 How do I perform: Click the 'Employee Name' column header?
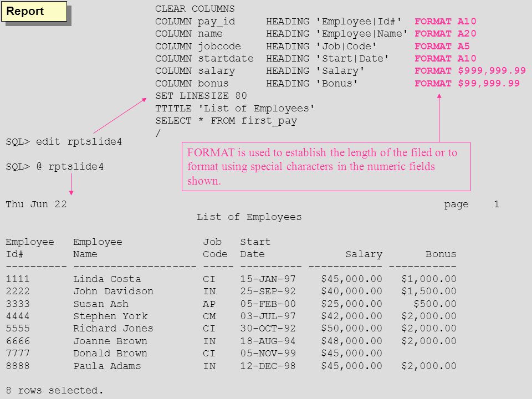(x=98, y=248)
